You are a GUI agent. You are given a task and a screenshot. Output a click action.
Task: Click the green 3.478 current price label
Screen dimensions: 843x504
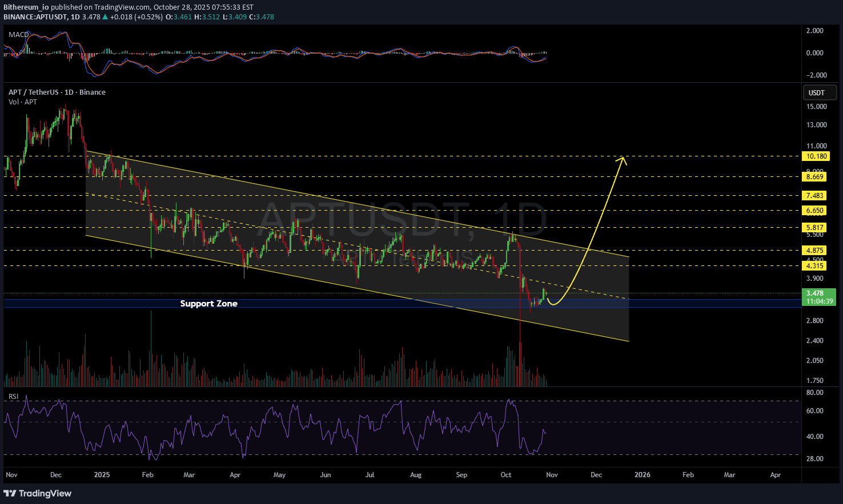[819, 297]
